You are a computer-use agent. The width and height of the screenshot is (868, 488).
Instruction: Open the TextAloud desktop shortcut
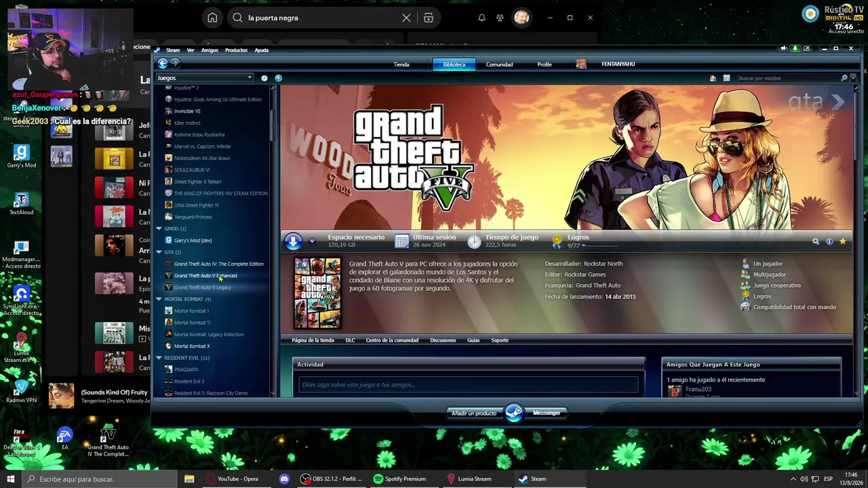point(21,204)
